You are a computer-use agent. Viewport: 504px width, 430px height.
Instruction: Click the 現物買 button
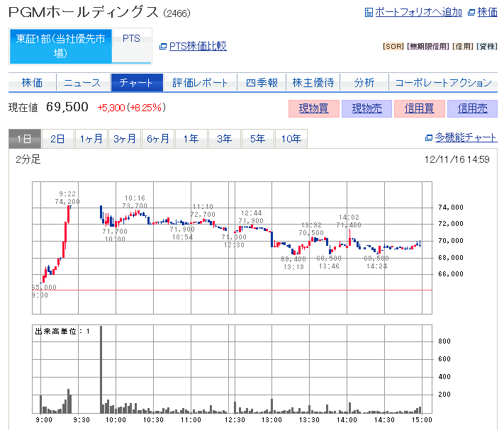(314, 108)
